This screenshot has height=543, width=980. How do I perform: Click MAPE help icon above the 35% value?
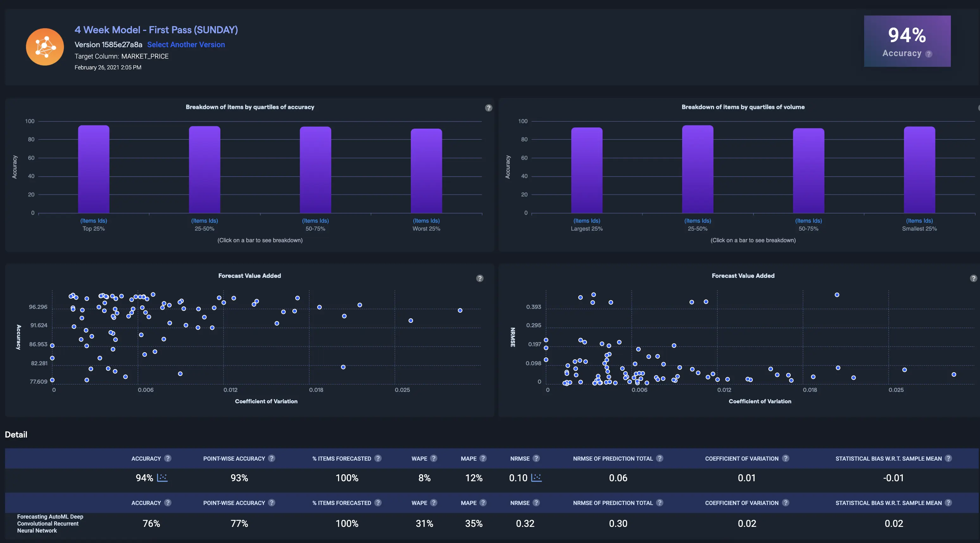coord(483,503)
